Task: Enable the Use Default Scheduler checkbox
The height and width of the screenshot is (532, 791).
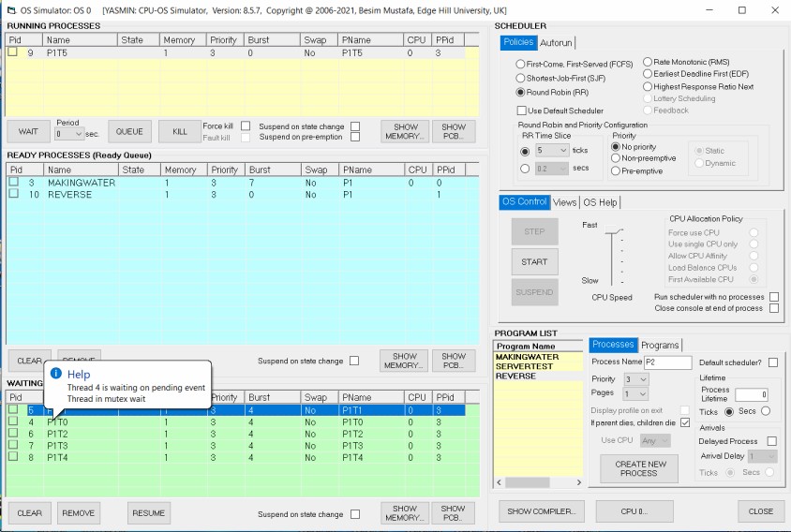Action: [x=522, y=110]
